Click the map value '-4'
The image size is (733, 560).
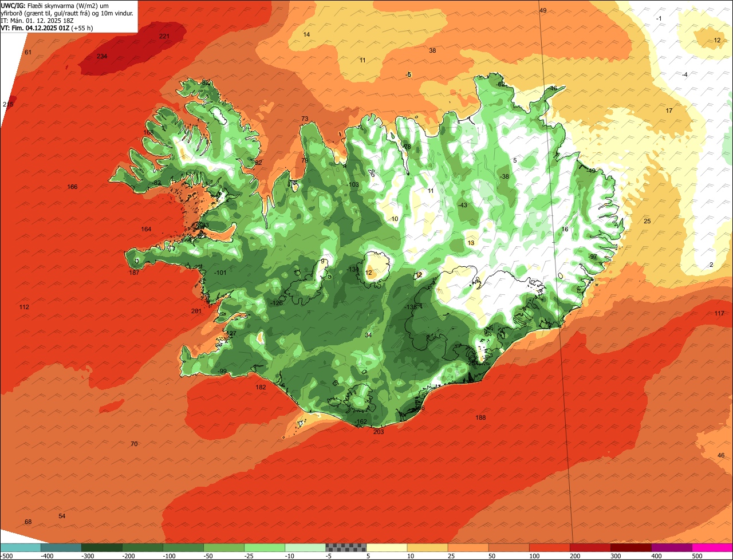(x=684, y=74)
